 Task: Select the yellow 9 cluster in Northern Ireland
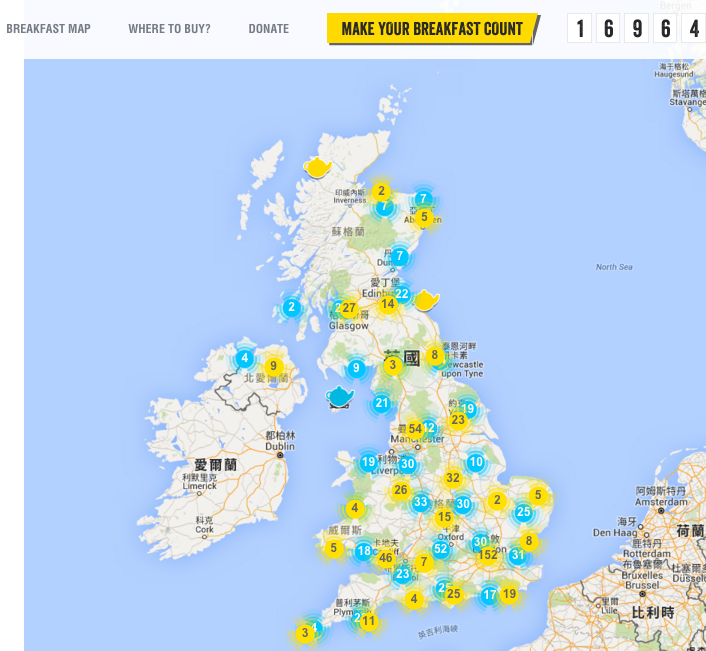tap(273, 366)
